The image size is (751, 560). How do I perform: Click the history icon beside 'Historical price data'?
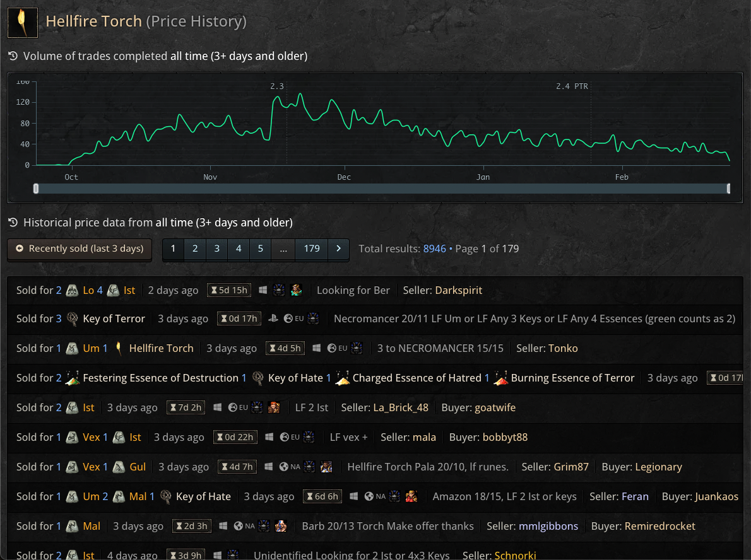pyautogui.click(x=13, y=223)
